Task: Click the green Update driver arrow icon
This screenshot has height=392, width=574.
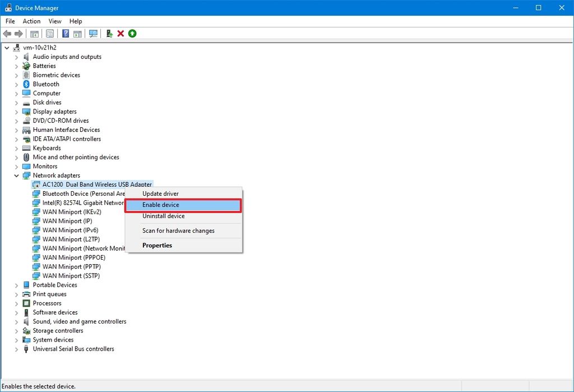Action: 132,34
